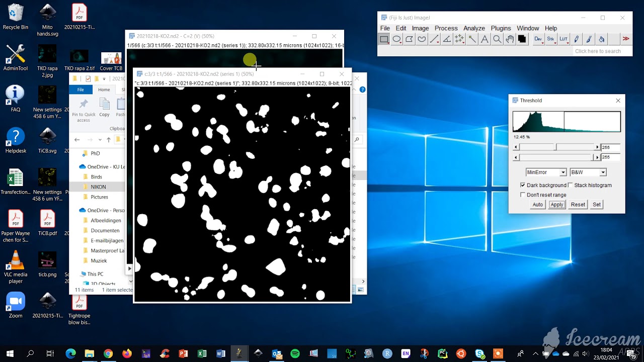Open the LUT menu tool
Screen dimensions: 644x362
[x=563, y=39]
